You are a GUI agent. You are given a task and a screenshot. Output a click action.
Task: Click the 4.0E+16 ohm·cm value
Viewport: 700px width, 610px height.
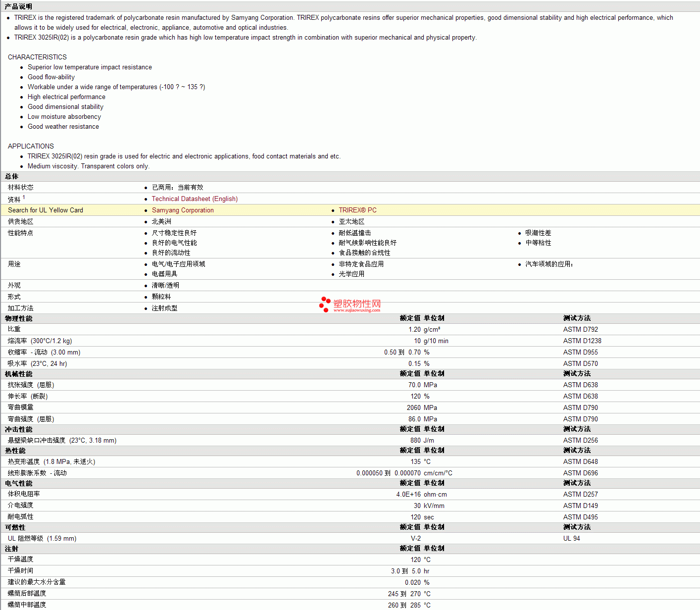421,494
